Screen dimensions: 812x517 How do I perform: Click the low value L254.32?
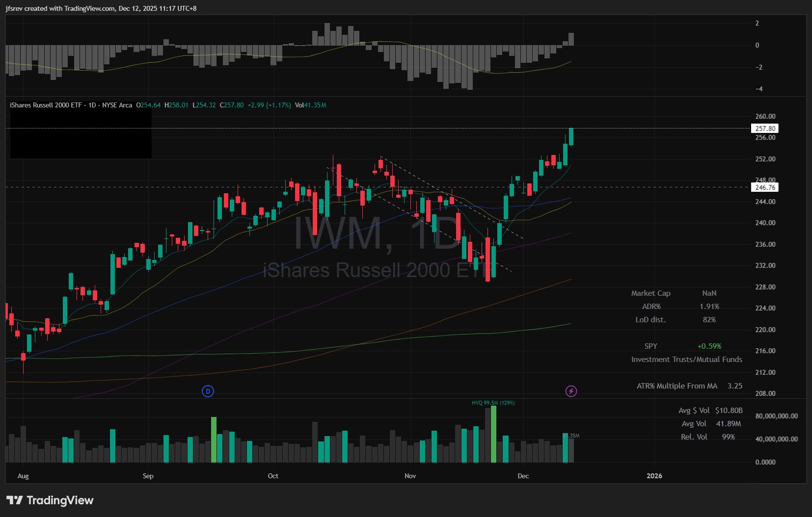coord(204,105)
